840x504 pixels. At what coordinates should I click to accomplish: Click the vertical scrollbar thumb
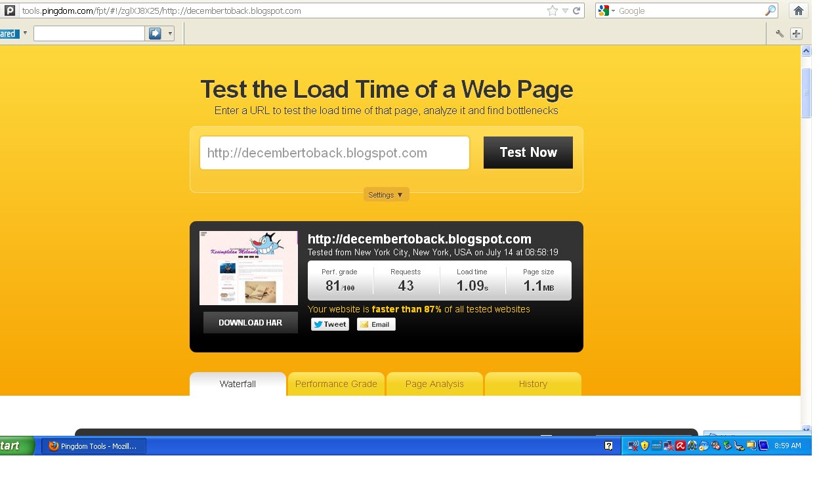(806, 93)
